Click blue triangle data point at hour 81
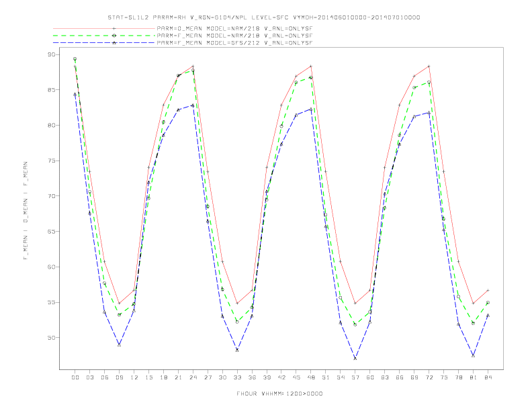The width and height of the screenshot is (532, 411). [474, 355]
